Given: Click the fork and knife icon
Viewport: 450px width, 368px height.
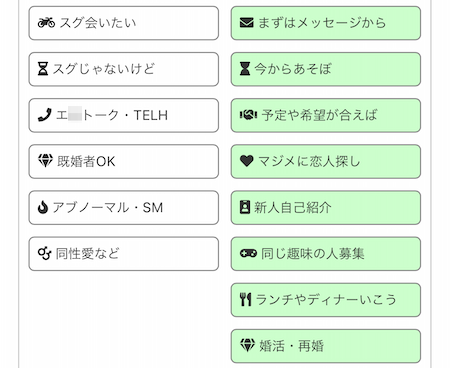Looking at the screenshot, I should click(245, 299).
